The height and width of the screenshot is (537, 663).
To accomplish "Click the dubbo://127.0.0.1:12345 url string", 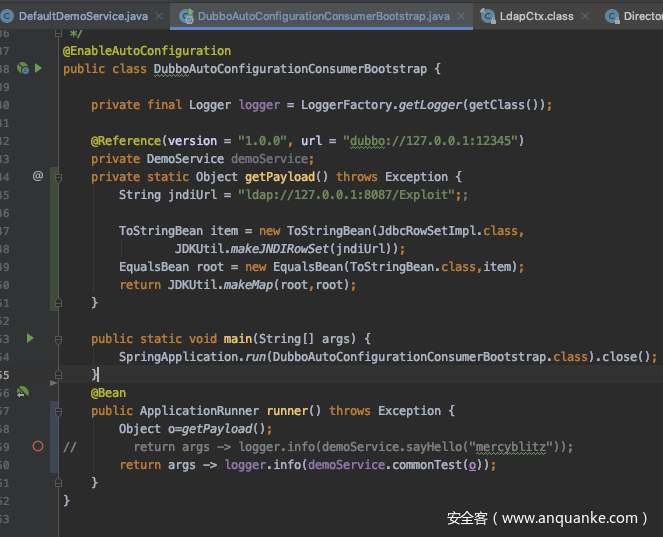I will 430,141.
